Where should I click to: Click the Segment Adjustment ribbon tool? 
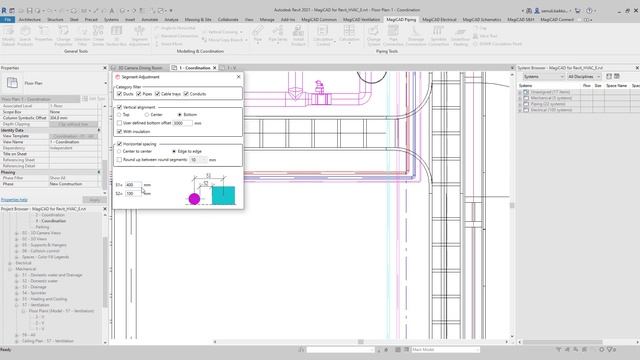[x=139, y=36]
